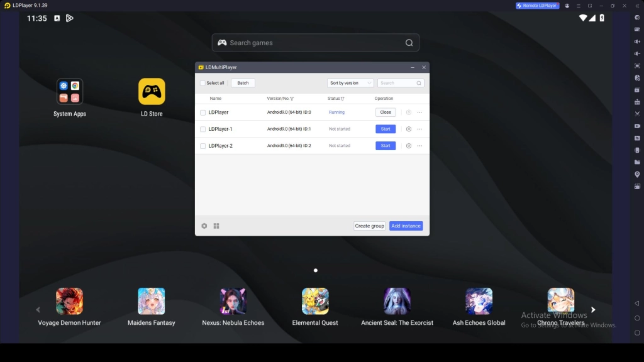644x362 pixels.
Task: Click volume up icon in right sidebar
Action: pyautogui.click(x=637, y=41)
